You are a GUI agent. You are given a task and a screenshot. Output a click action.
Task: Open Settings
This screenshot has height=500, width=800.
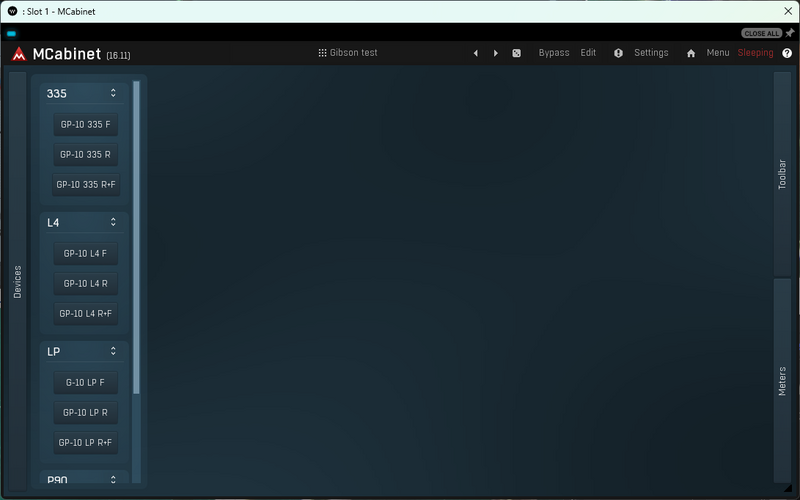[651, 53]
